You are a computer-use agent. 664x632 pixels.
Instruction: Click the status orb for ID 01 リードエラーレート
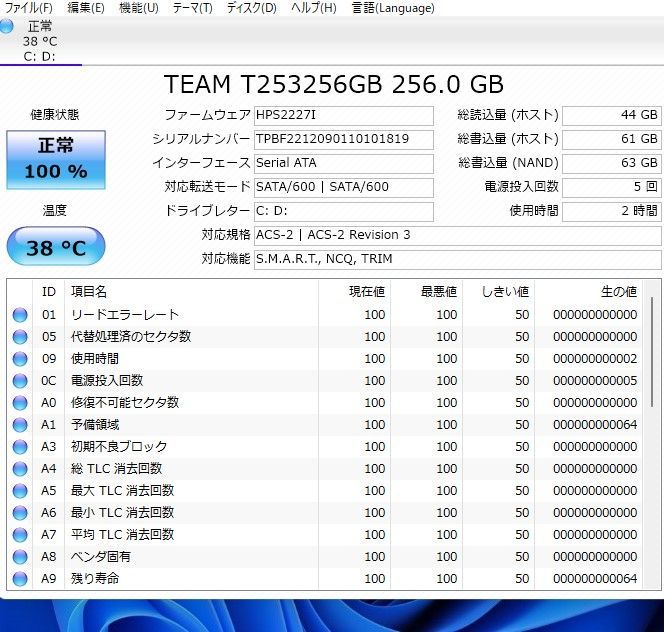[x=20, y=315]
